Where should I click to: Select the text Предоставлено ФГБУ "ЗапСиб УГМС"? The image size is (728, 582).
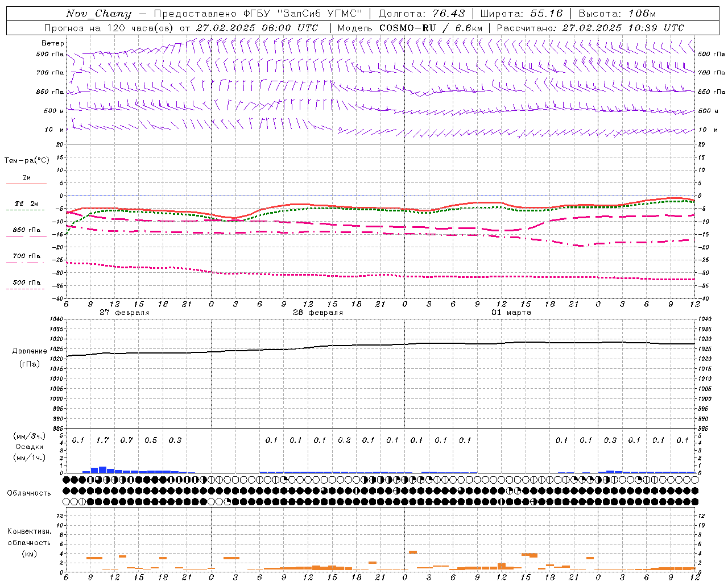click(x=259, y=14)
